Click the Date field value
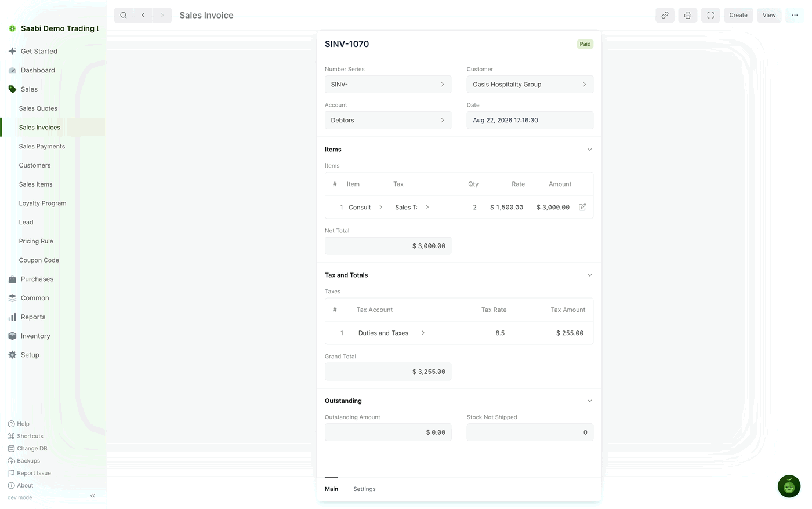The image size is (812, 509). [530, 121]
